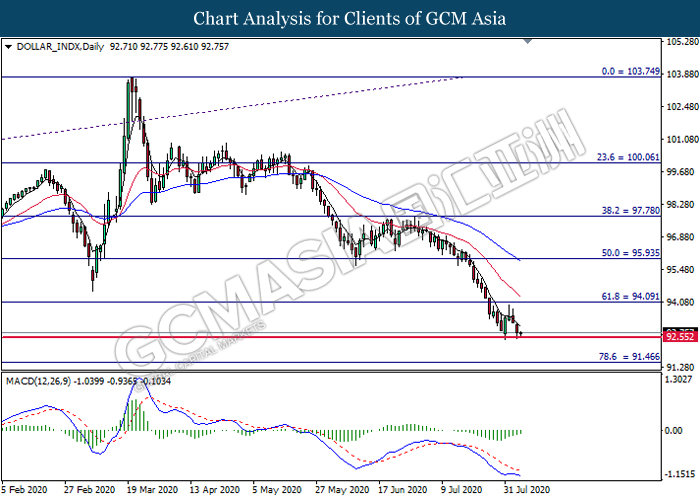The height and width of the screenshot is (500, 700).
Task: Click the 99.680 price axis value
Action: point(680,172)
